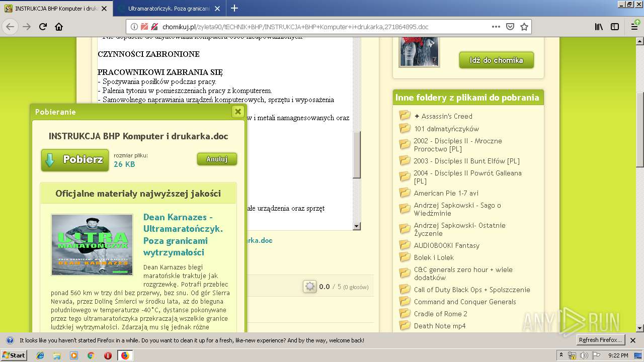Image resolution: width=644 pixels, height=362 pixels.
Task: Open C&C generals zero hour folder
Action: (x=463, y=274)
